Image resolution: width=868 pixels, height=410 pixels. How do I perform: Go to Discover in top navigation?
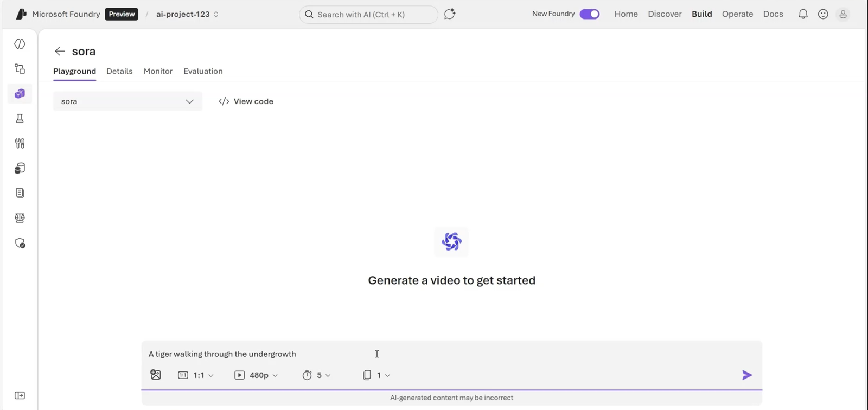[665, 14]
